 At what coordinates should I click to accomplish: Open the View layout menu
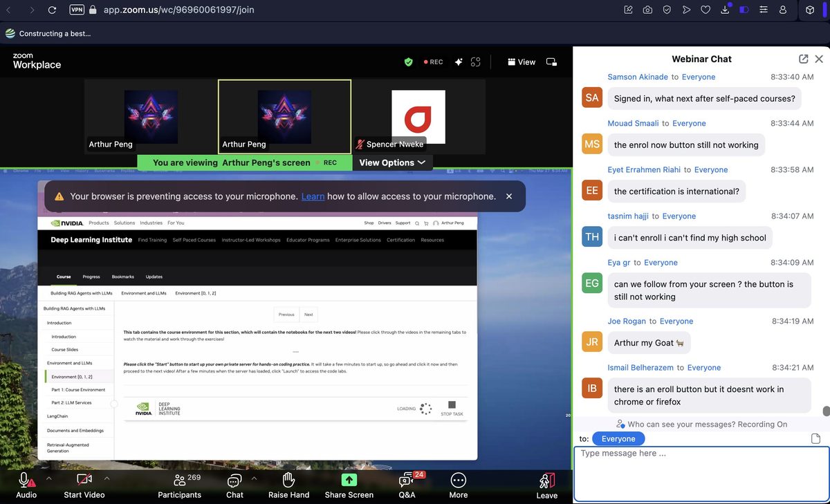522,62
